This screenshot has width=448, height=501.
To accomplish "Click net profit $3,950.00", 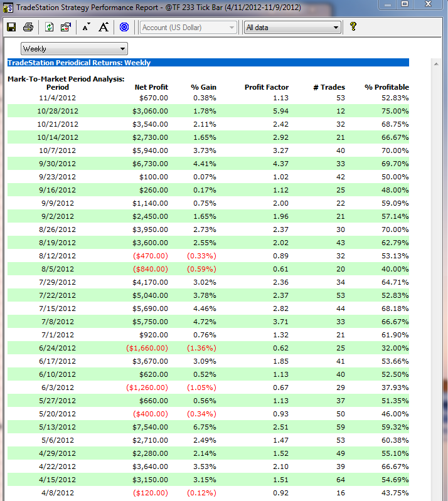I will (x=151, y=229).
